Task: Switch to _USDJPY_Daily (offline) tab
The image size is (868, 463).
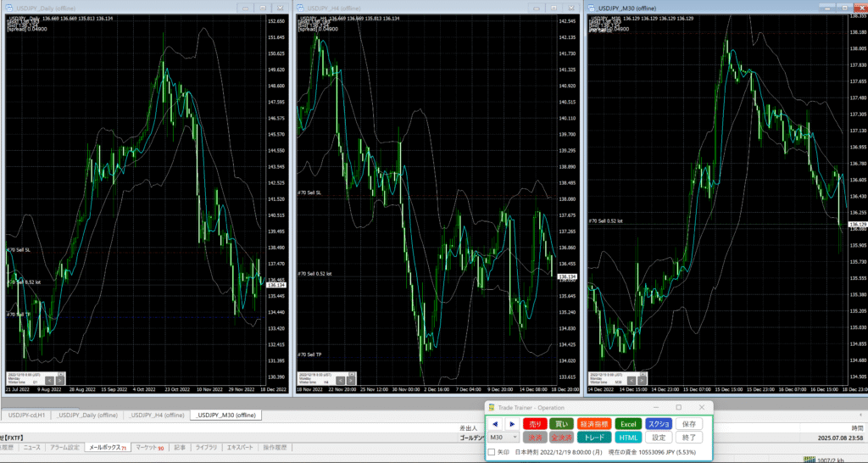Action: (x=87, y=415)
